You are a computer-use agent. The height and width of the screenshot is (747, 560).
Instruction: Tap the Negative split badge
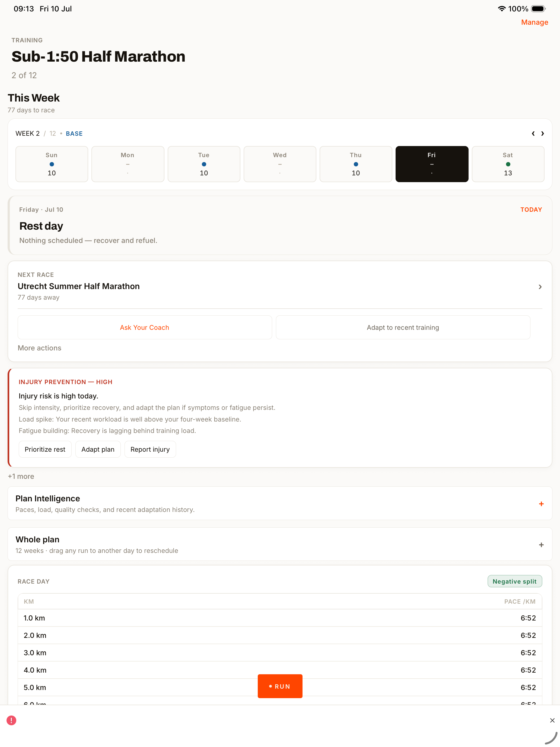click(x=514, y=581)
